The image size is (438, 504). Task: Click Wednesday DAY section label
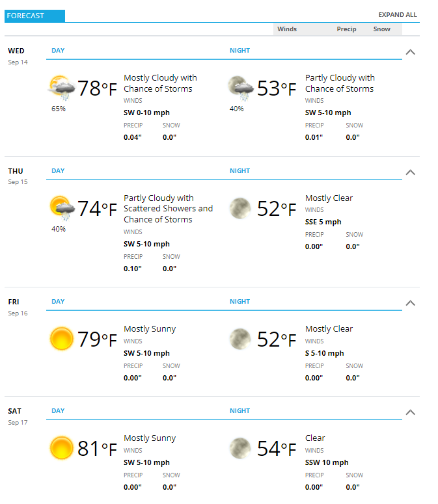click(x=58, y=51)
